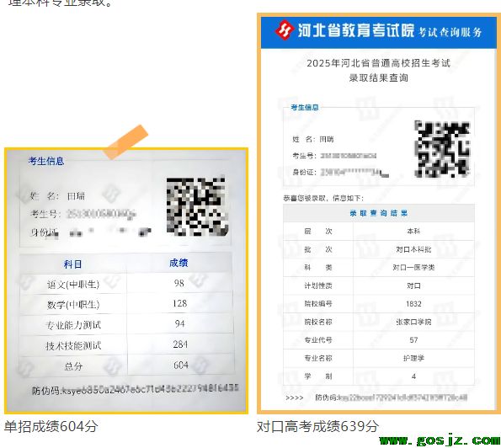Image resolution: width=501 pixels, height=448 pixels.
Task: Select the 专业代号 row label
Action: [318, 340]
